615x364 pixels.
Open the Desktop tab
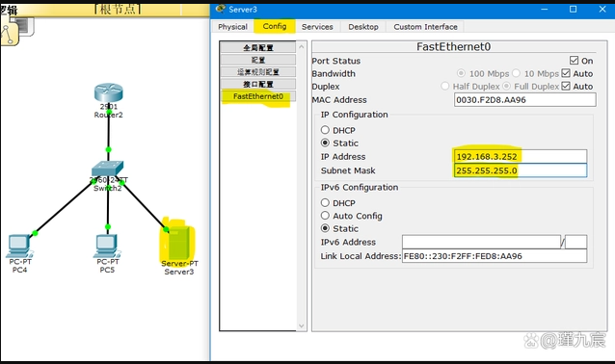tap(363, 27)
